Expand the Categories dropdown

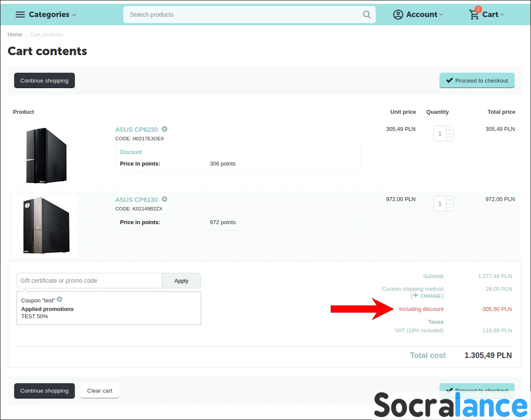(74, 15)
